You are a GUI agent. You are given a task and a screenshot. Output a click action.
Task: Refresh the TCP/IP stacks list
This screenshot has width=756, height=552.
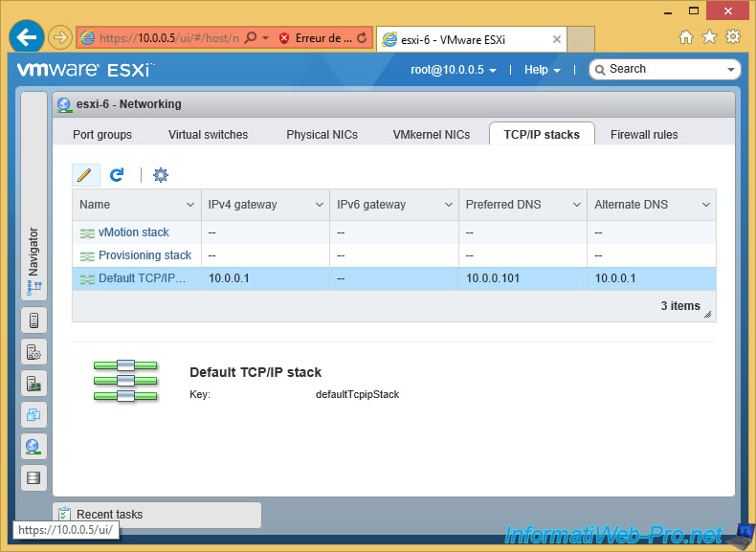click(x=117, y=175)
